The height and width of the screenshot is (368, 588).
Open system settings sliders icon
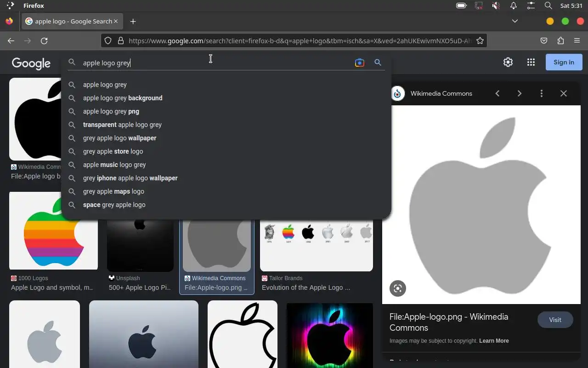click(x=531, y=6)
